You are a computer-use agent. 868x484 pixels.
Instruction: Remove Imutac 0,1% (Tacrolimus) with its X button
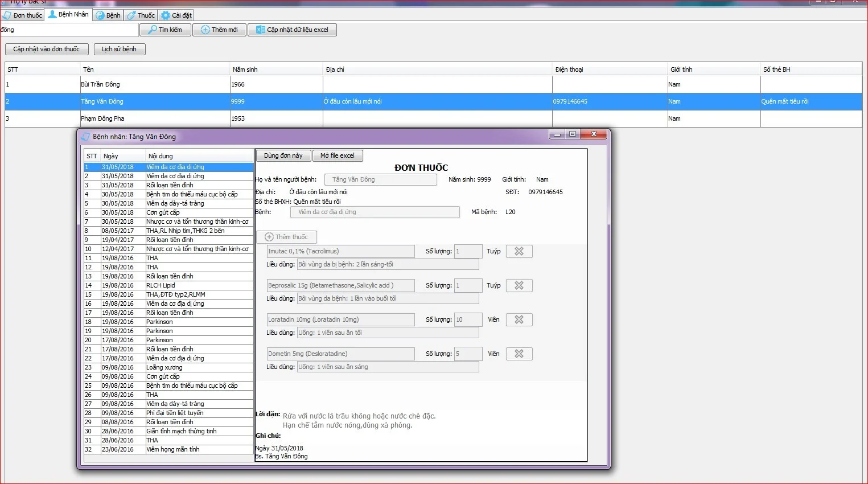pos(519,251)
